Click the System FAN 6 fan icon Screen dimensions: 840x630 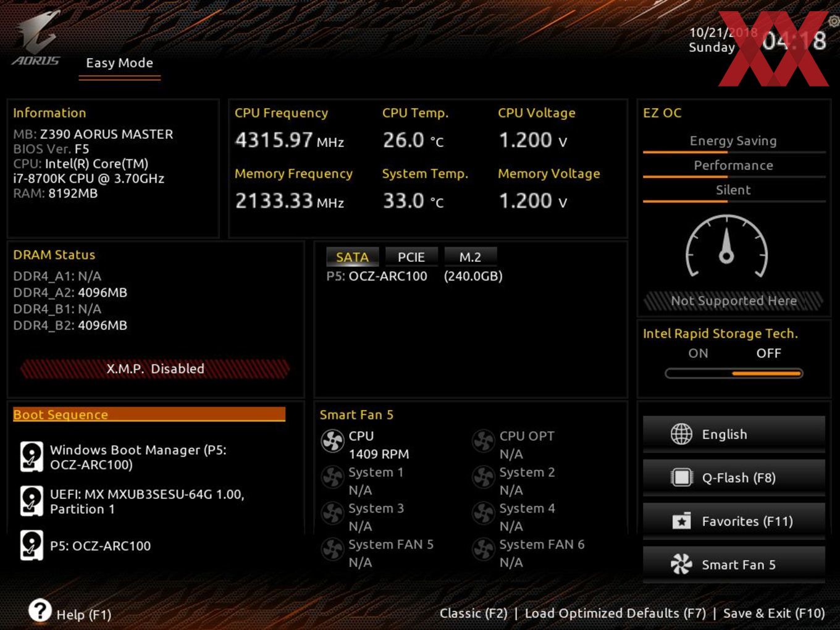[484, 550]
